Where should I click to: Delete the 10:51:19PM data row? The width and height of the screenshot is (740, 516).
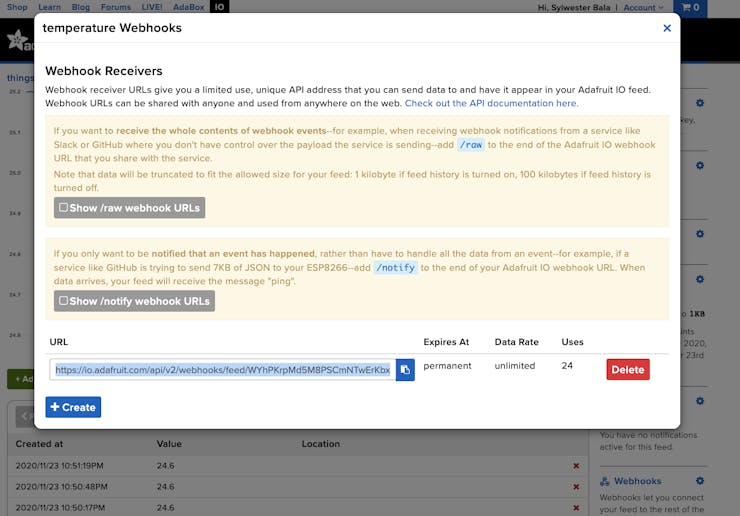(576, 466)
